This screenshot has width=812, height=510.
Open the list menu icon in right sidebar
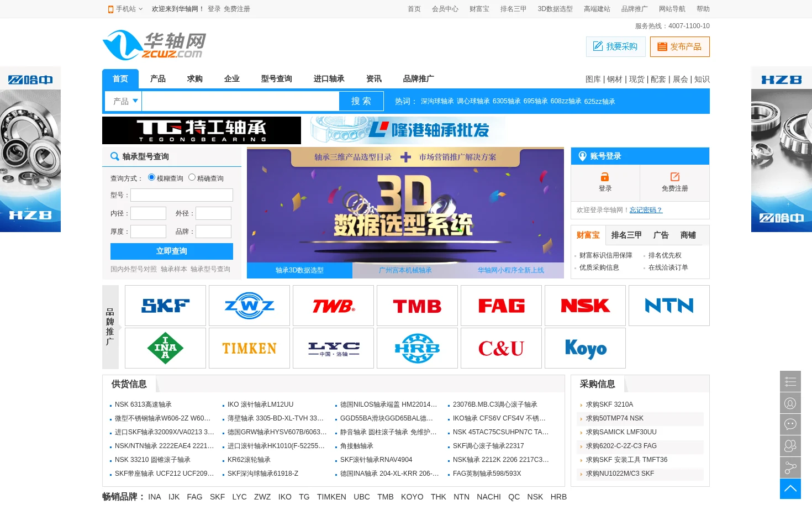(x=790, y=382)
